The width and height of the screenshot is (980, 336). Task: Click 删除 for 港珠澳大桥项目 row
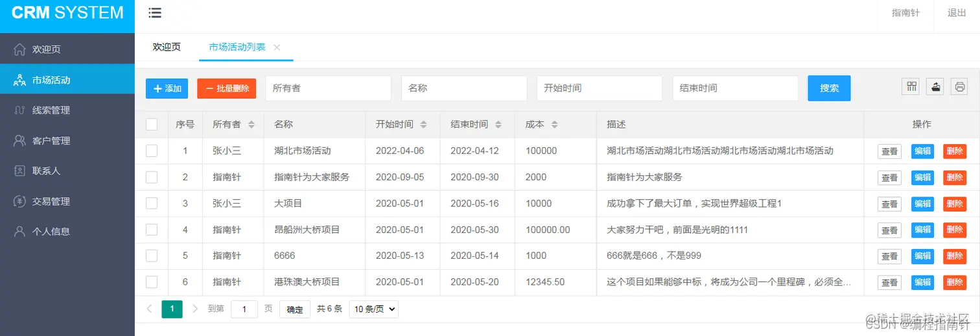point(955,282)
